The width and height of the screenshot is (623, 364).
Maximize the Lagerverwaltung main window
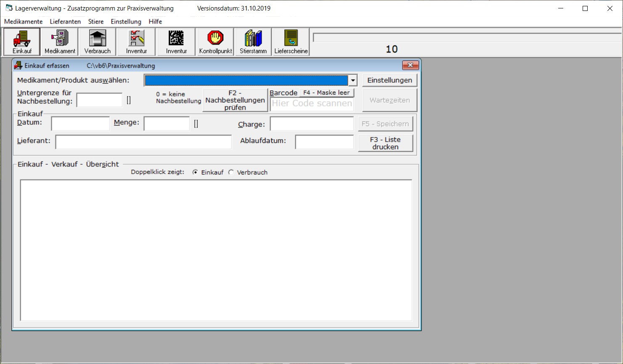coord(585,8)
